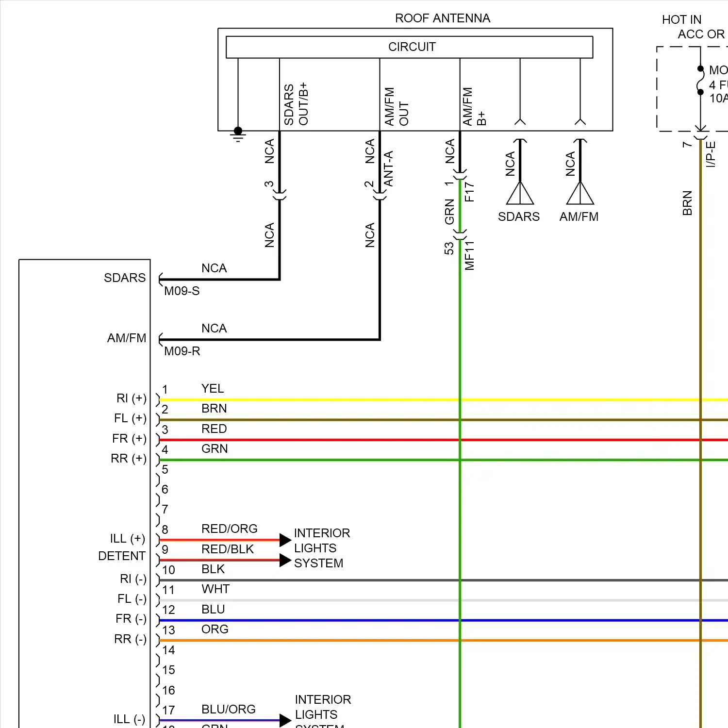
Task: Select the SDARS antenna triangle symbol
Action: (x=520, y=193)
